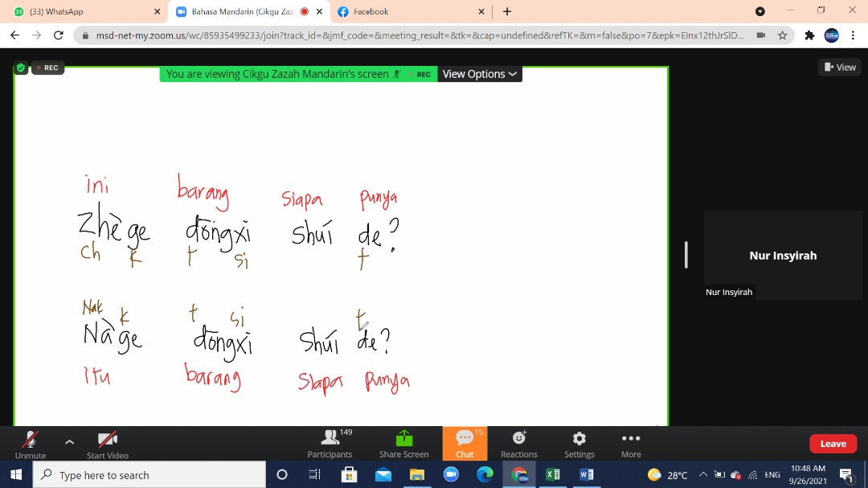The height and width of the screenshot is (488, 868).
Task: Open Zoom Settings gear
Action: (x=579, y=438)
